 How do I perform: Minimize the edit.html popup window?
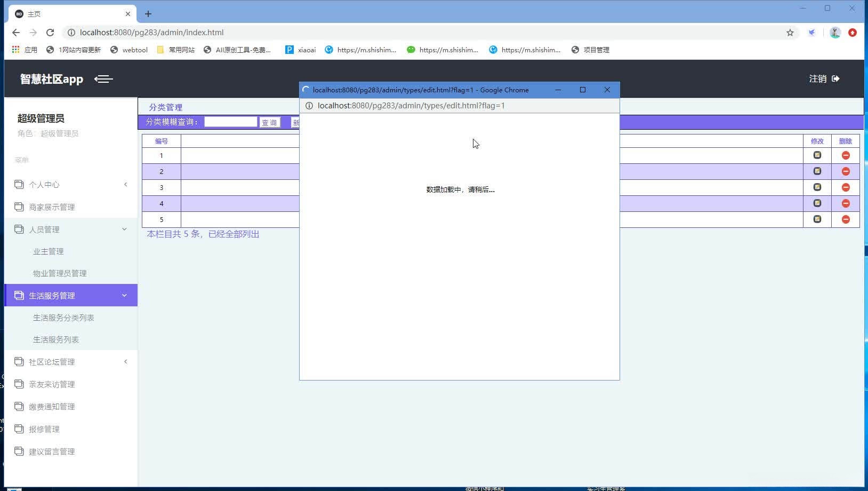(x=558, y=90)
